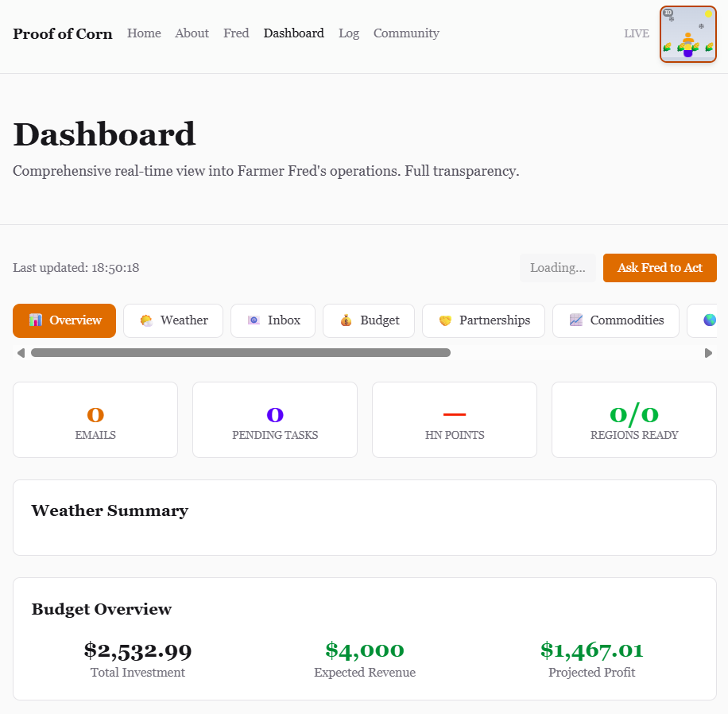This screenshot has width=728, height=714.
Task: Click the Loading... button
Action: 557,268
